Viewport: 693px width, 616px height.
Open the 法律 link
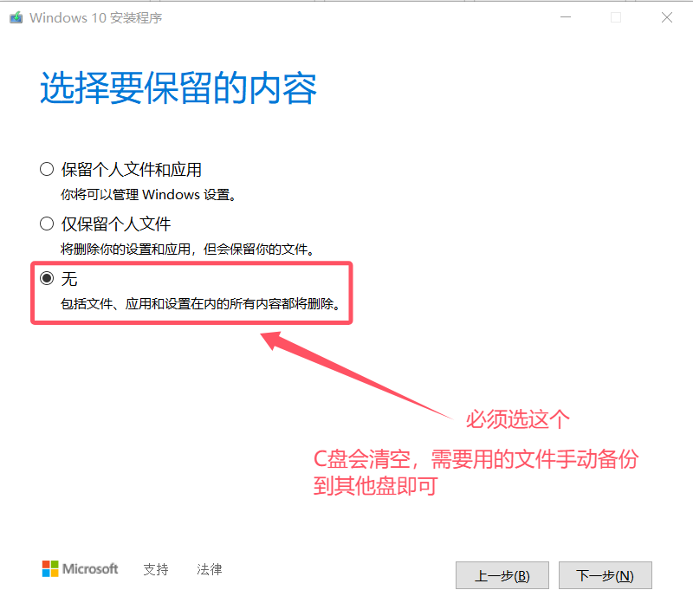coord(210,569)
